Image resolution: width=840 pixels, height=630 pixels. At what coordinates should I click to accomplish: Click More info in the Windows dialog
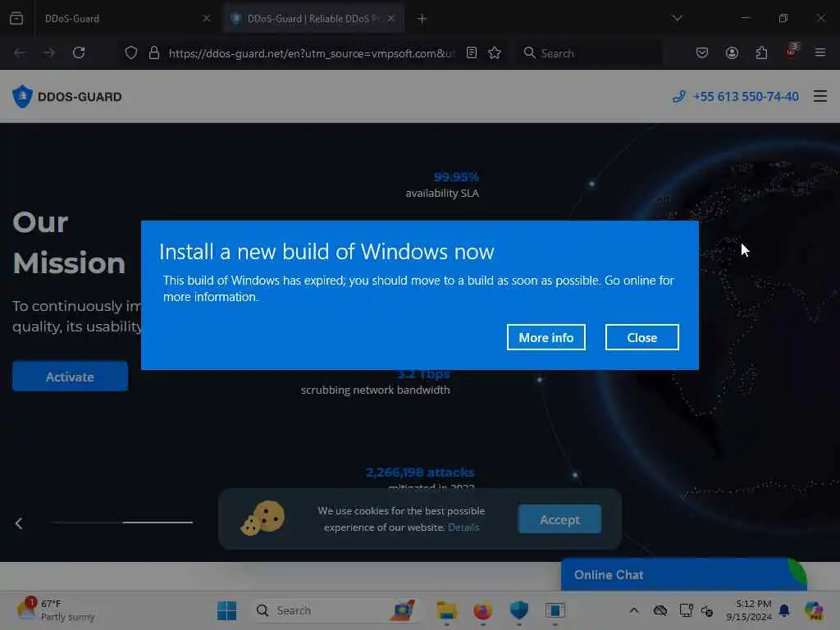[x=546, y=337]
